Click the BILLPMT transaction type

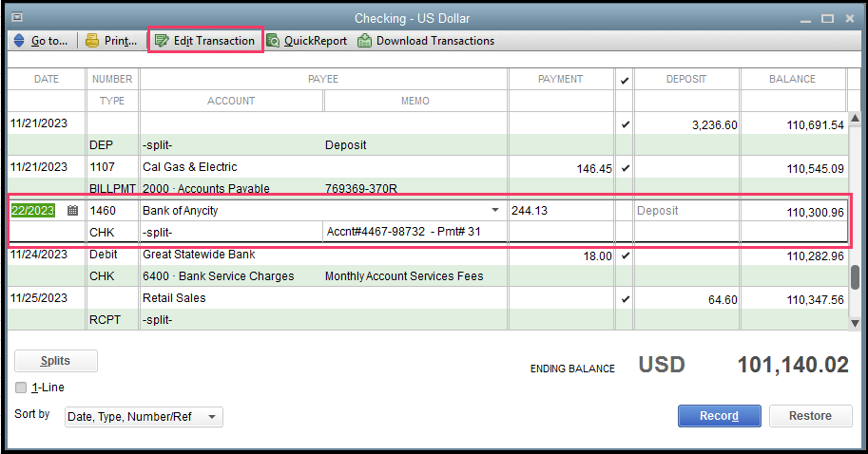[x=112, y=189]
